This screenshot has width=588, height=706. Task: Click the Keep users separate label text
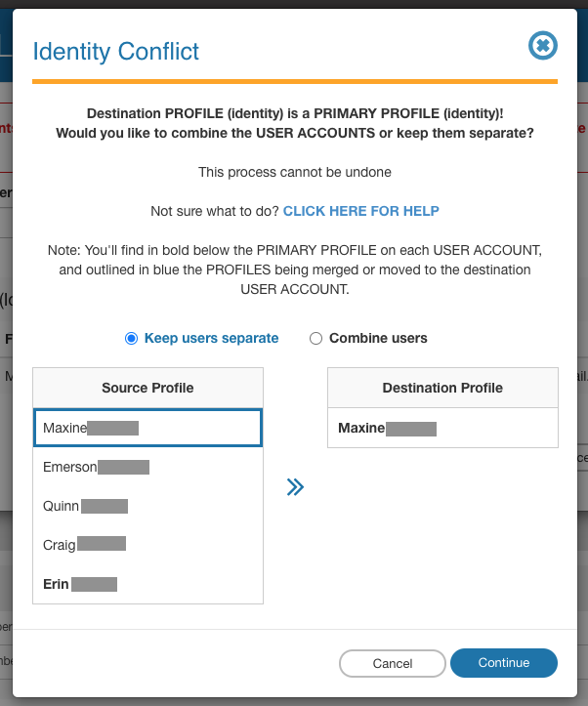[211, 339]
